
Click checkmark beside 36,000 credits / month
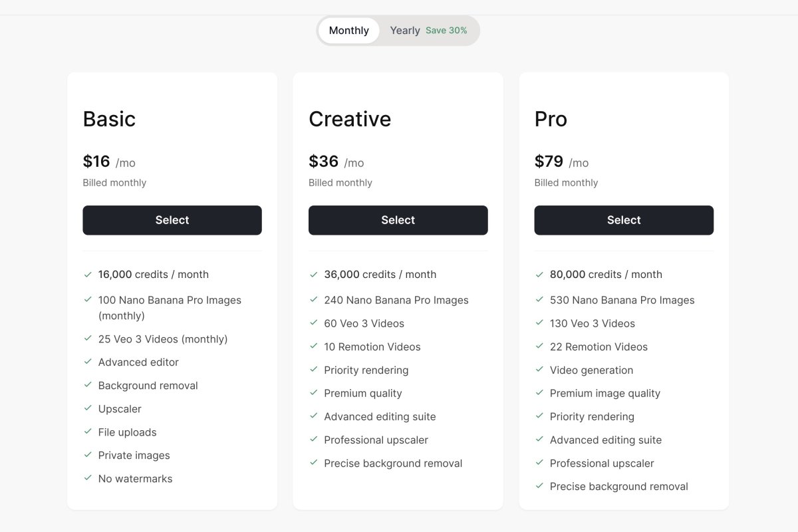point(314,274)
